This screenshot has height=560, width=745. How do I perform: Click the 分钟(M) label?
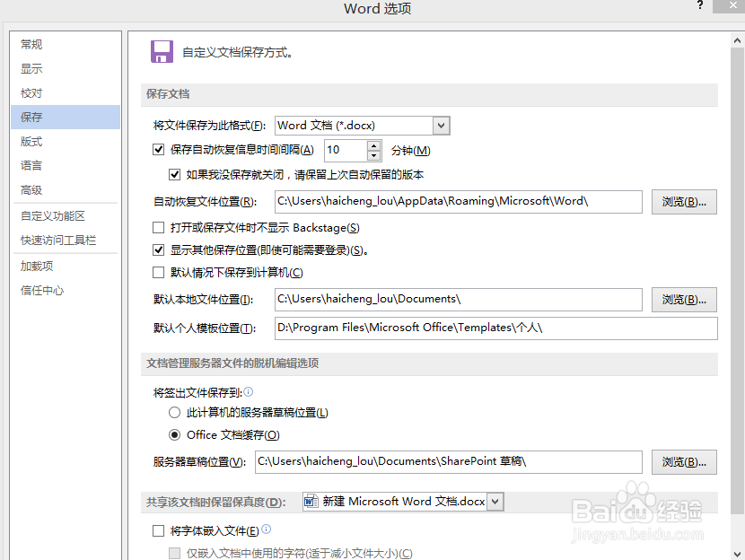pyautogui.click(x=410, y=151)
